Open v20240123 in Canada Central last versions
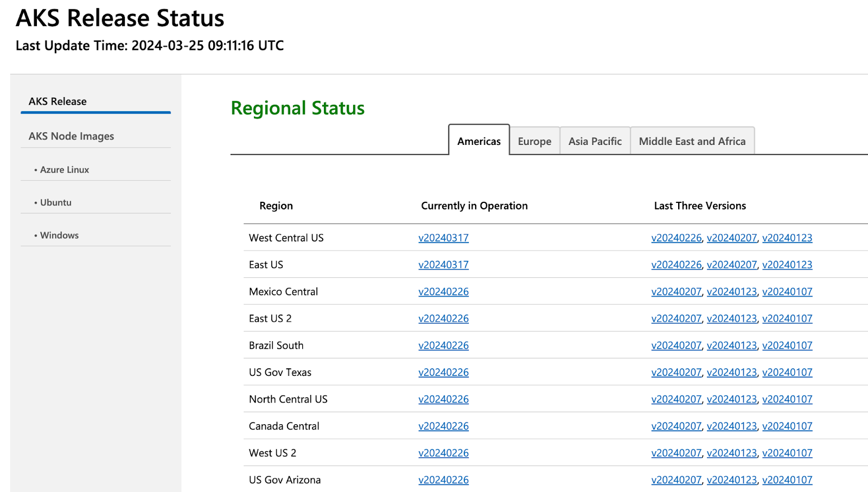This screenshot has height=492, width=868. coord(732,426)
